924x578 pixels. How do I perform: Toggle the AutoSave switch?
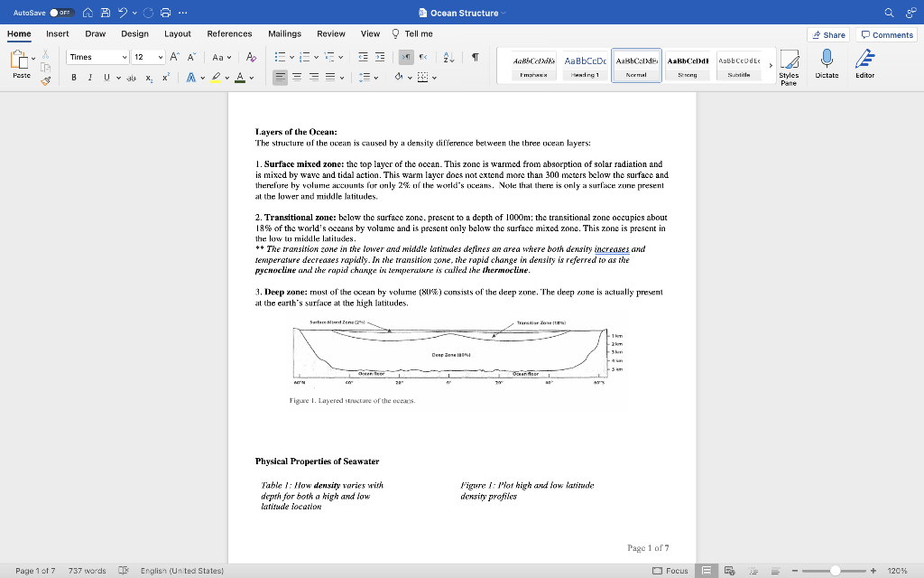point(61,13)
